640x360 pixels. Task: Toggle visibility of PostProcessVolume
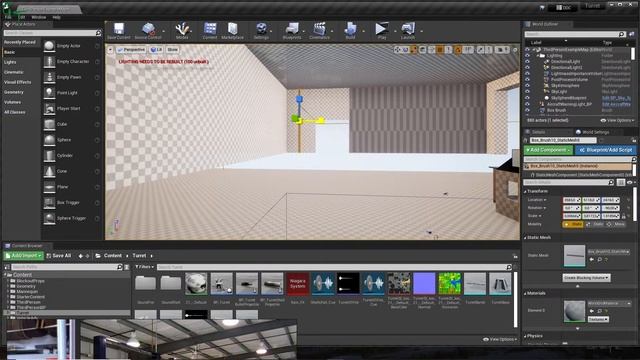point(527,80)
